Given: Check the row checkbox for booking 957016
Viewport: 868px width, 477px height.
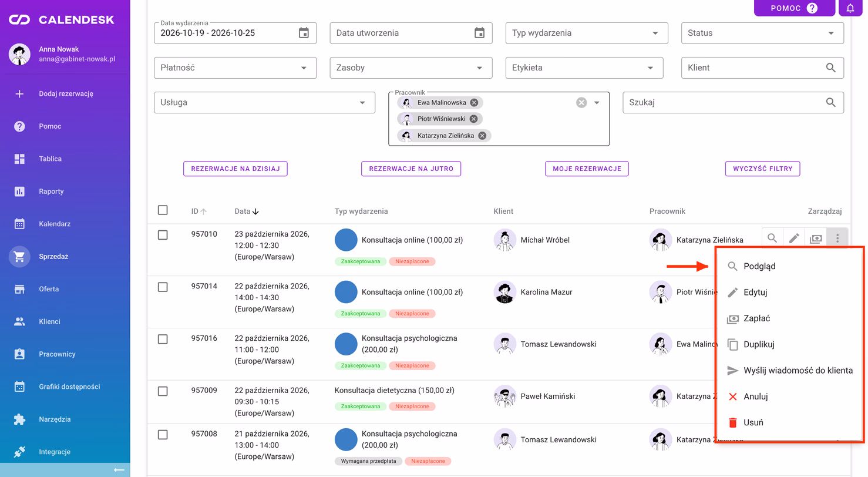Looking at the screenshot, I should [x=163, y=339].
